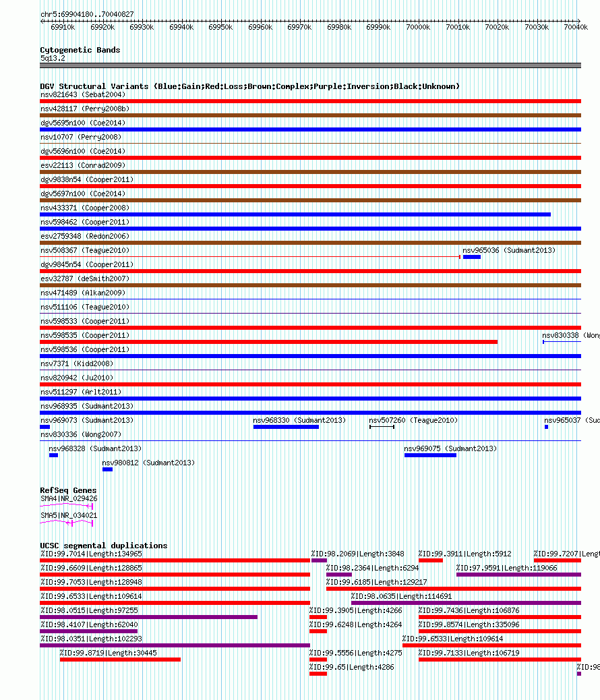Select the small blue bar under nsv968328
The image size is (600, 700).
point(53,455)
